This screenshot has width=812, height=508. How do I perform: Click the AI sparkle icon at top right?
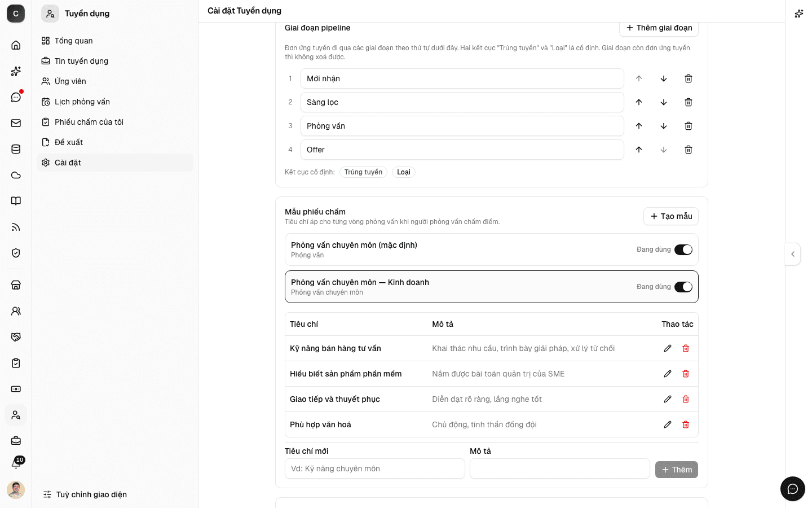799,14
